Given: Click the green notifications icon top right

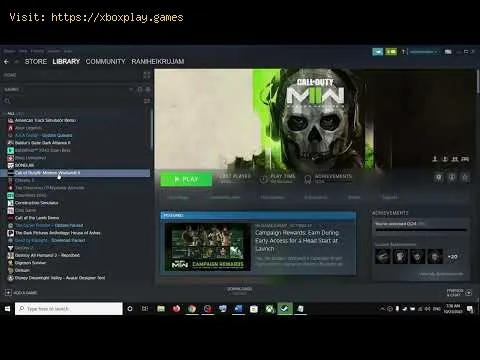Looking at the screenshot, I should 391,52.
